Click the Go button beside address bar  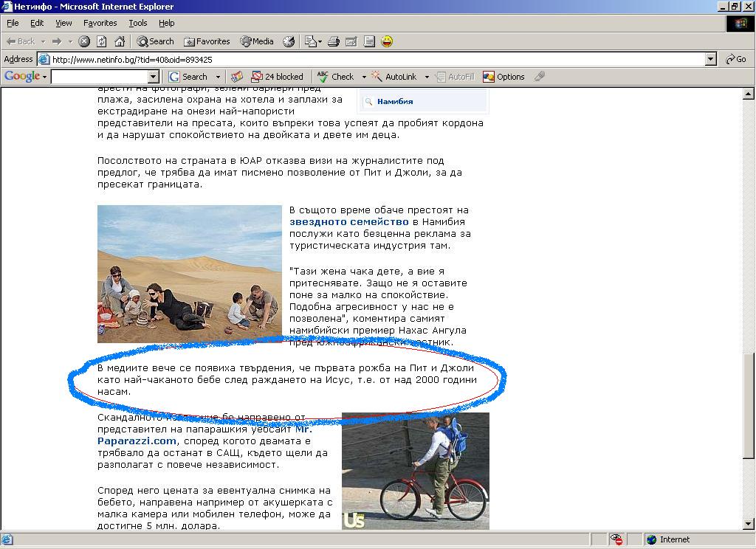point(736,59)
